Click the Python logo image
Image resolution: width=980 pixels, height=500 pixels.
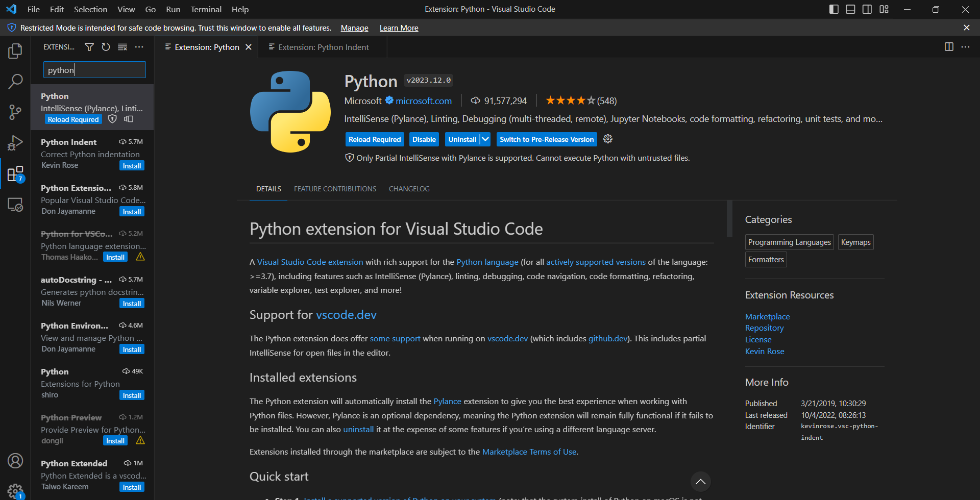point(290,111)
